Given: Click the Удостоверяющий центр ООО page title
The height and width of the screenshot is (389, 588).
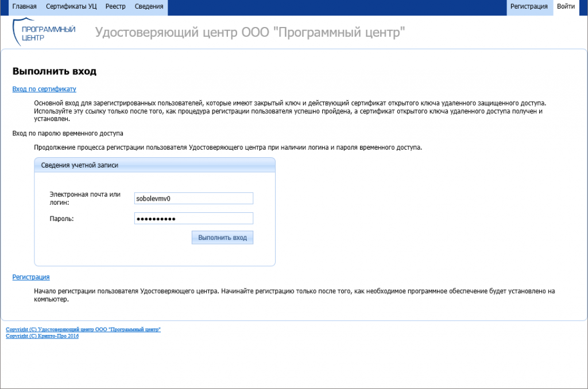Looking at the screenshot, I should [250, 33].
